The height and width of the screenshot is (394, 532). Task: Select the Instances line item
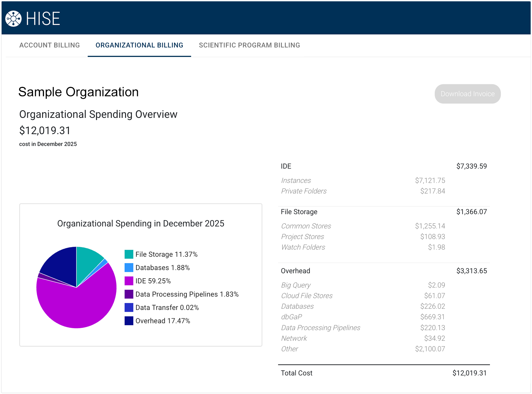click(x=296, y=180)
